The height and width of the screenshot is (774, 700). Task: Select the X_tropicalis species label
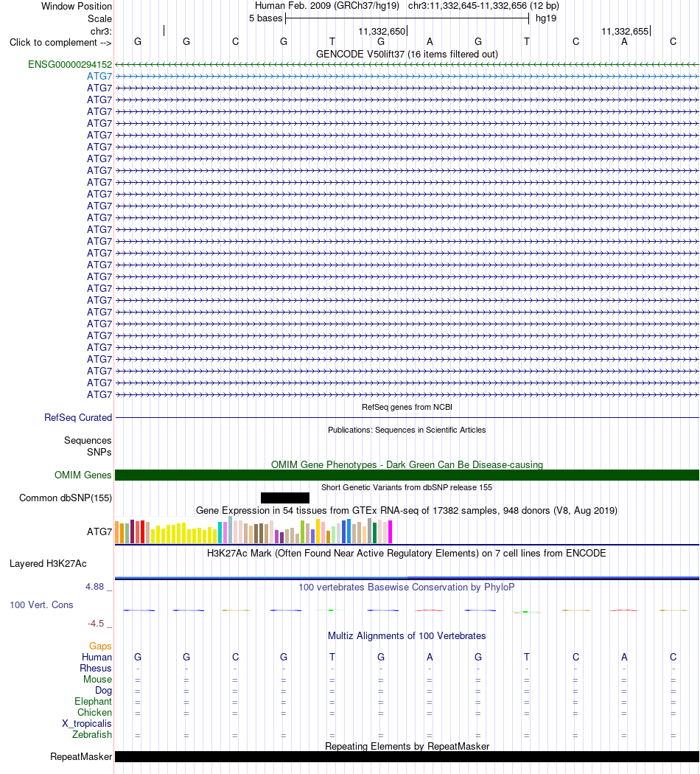coord(87,724)
